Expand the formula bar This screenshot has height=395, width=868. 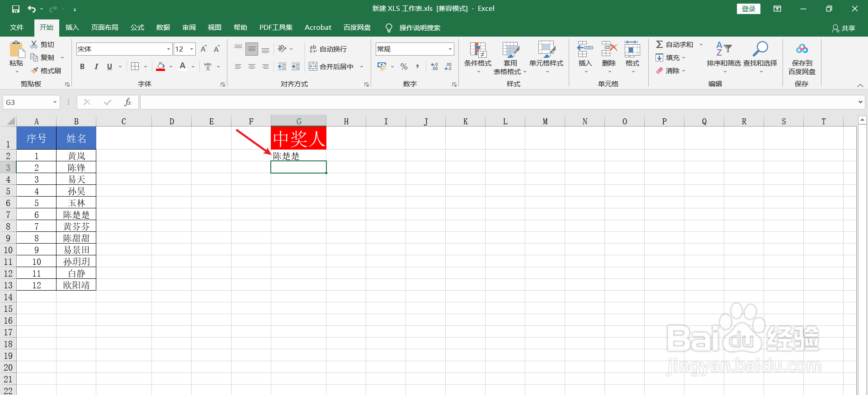(x=860, y=102)
